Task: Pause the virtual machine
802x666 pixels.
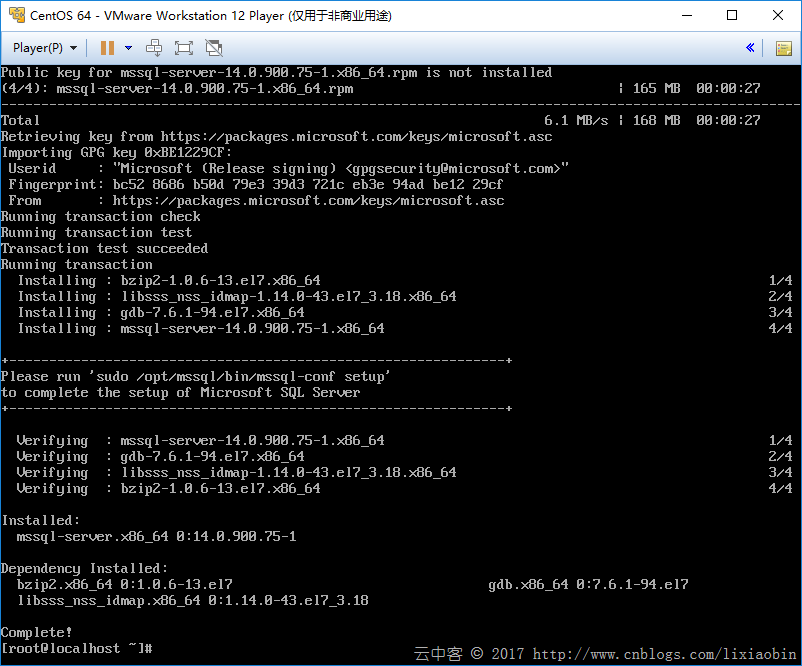Action: point(107,47)
